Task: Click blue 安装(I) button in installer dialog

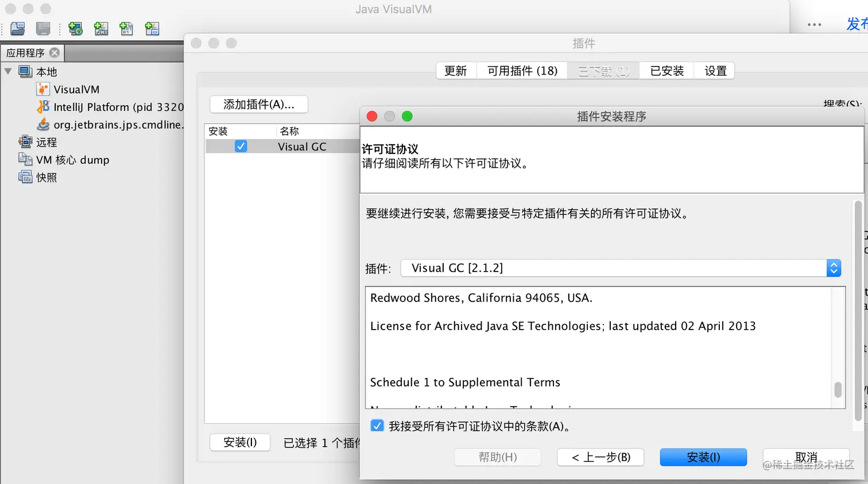Action: click(x=703, y=457)
